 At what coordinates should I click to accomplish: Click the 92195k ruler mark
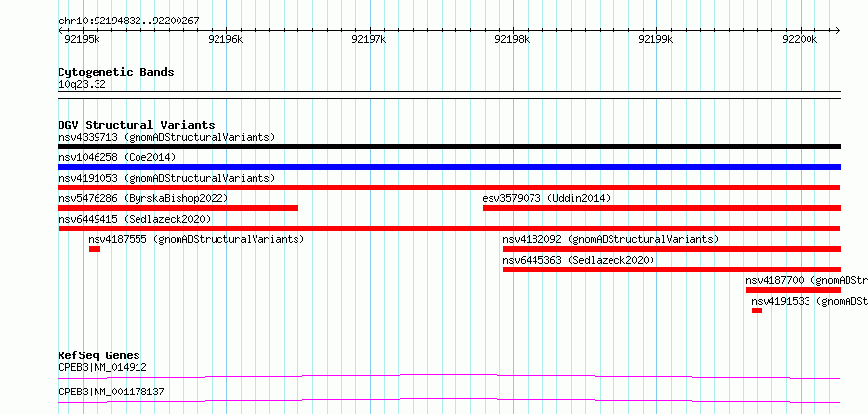(x=83, y=39)
